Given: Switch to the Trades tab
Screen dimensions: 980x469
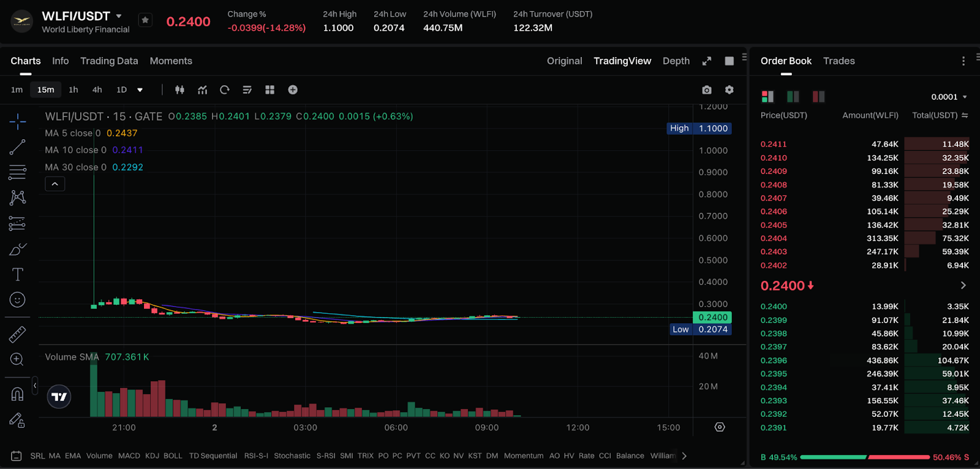Looking at the screenshot, I should 839,61.
